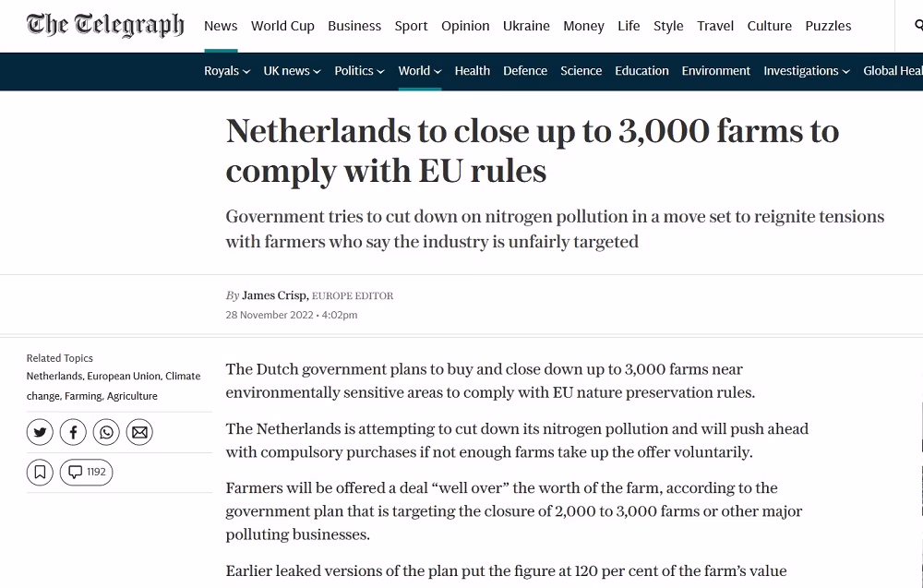
Task: Go to the World Cup section
Action: [282, 26]
